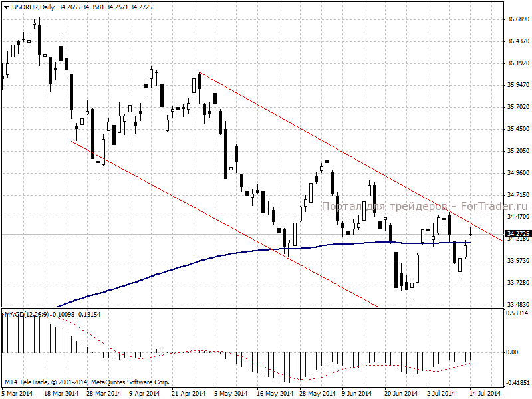This screenshot has height=399, width=532.
Task: Click the 21 Apr 2014 date label
Action: 189,394
